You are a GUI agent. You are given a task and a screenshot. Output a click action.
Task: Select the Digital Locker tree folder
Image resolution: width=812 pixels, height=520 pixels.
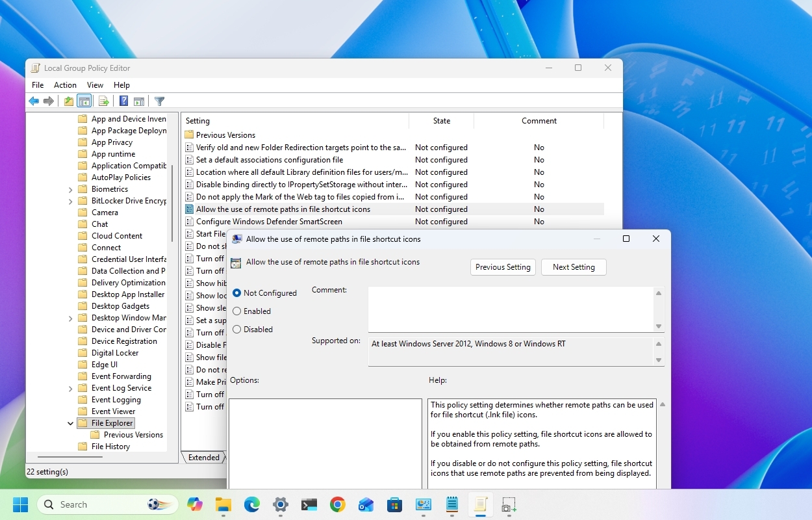tap(115, 353)
